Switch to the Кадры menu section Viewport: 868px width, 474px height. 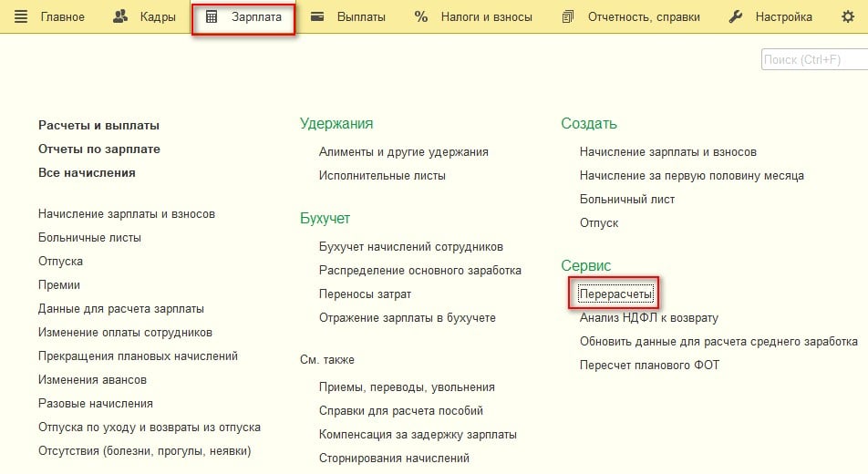click(x=157, y=16)
